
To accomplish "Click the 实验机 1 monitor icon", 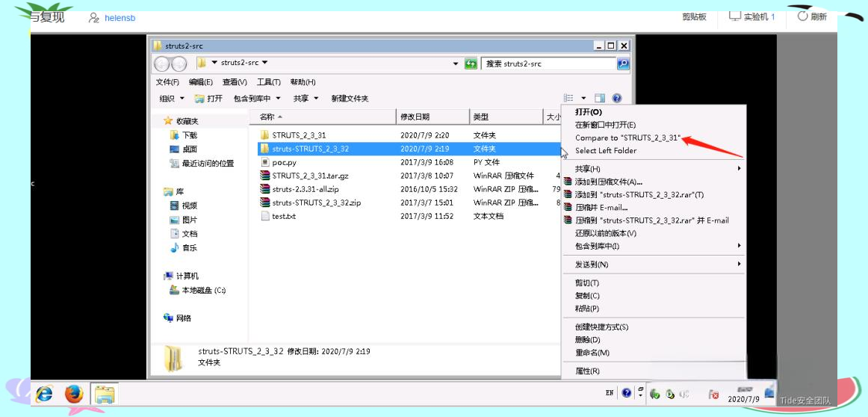I will [x=734, y=16].
